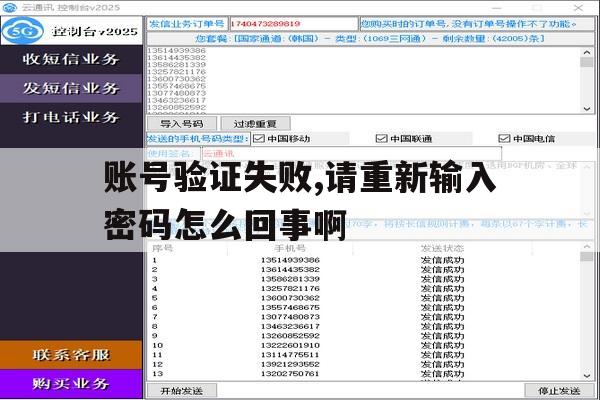Toggle the 中国电信 checkbox
The width and height of the screenshot is (600, 400).
[x=504, y=139]
